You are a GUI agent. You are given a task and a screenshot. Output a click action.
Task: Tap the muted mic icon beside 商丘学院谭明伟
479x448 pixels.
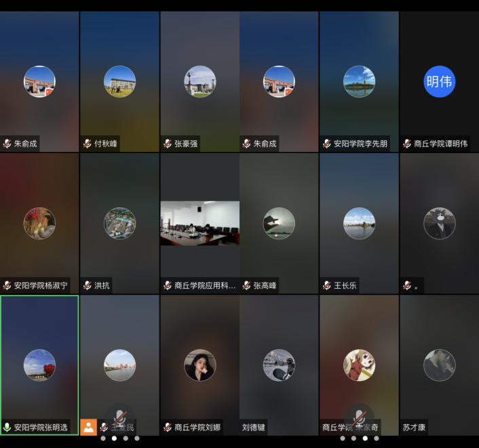tap(407, 144)
